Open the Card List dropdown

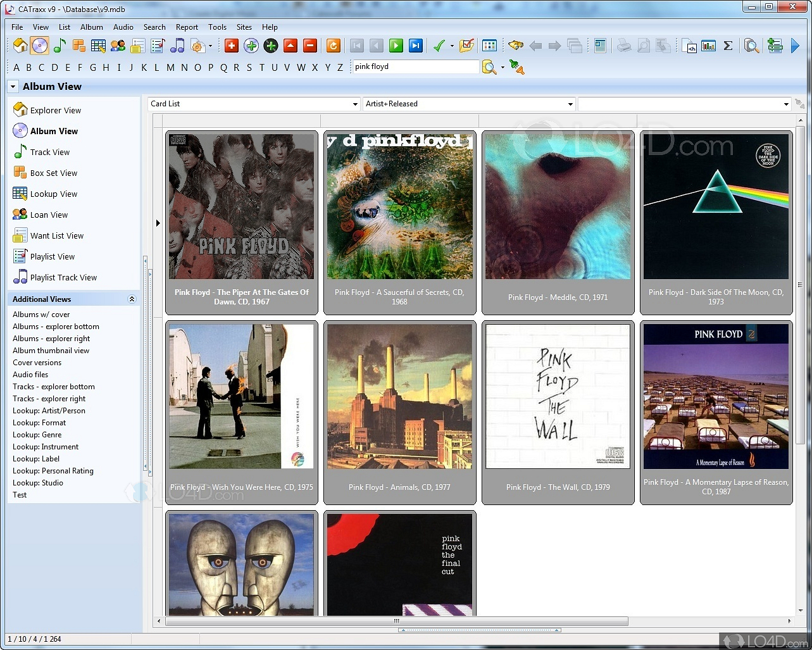coord(254,104)
